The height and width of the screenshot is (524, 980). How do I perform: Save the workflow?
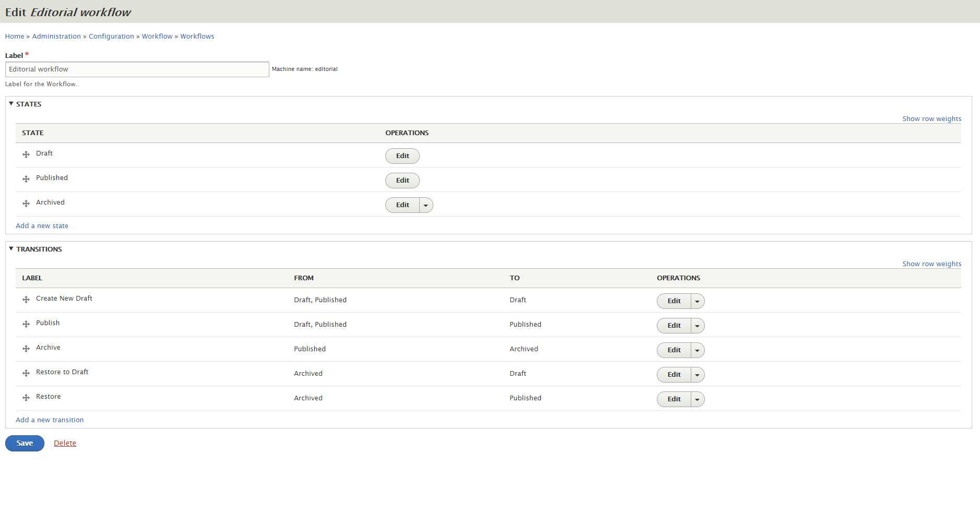point(25,443)
